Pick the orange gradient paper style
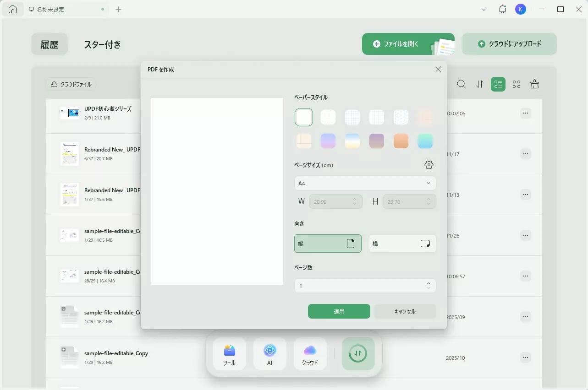Image resolution: width=588 pixels, height=390 pixels. pos(401,141)
